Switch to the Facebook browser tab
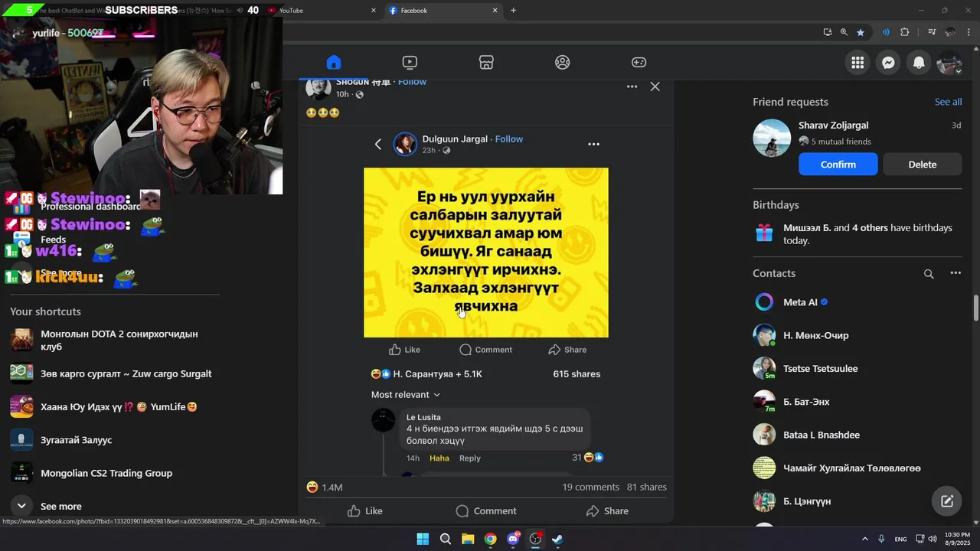 click(x=443, y=11)
